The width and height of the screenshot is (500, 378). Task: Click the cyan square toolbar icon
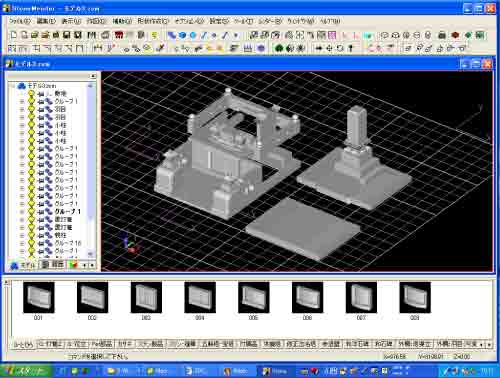368,35
